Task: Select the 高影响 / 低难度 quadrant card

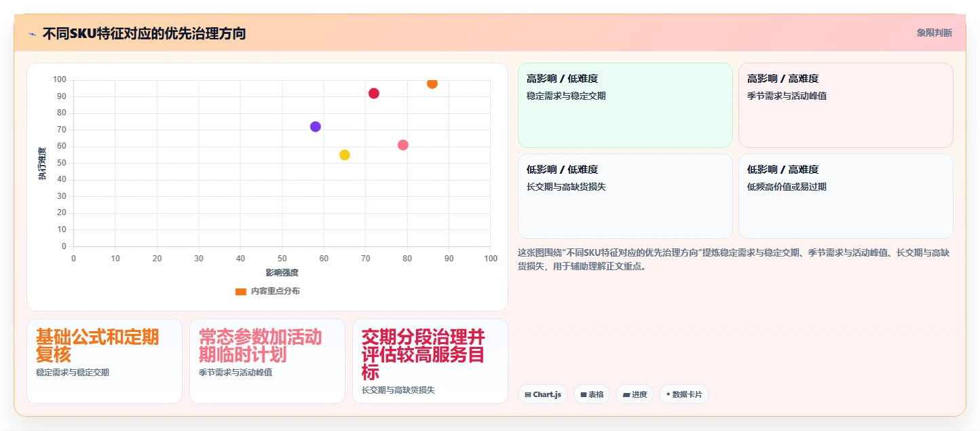Action: [x=625, y=105]
